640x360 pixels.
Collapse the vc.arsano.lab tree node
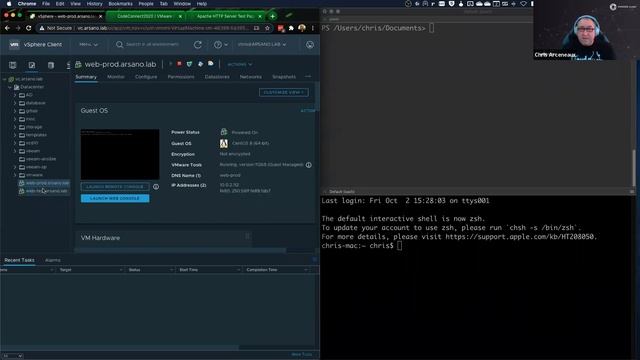[x=5, y=79]
